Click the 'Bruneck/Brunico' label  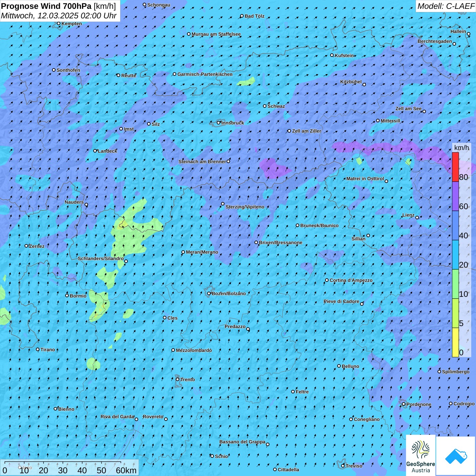point(319,225)
